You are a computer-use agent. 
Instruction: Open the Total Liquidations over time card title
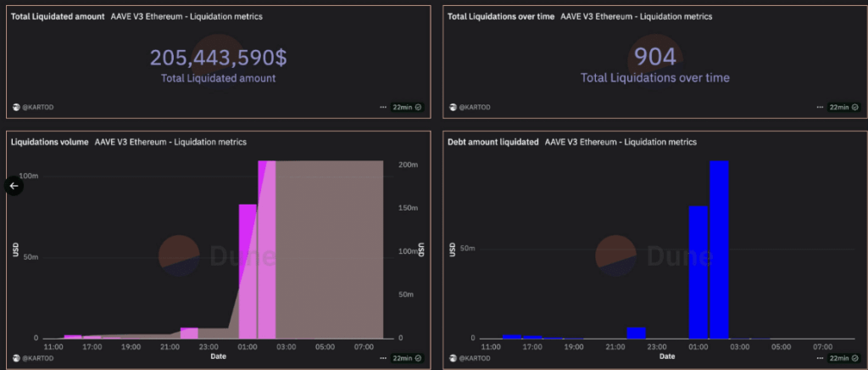[501, 17]
